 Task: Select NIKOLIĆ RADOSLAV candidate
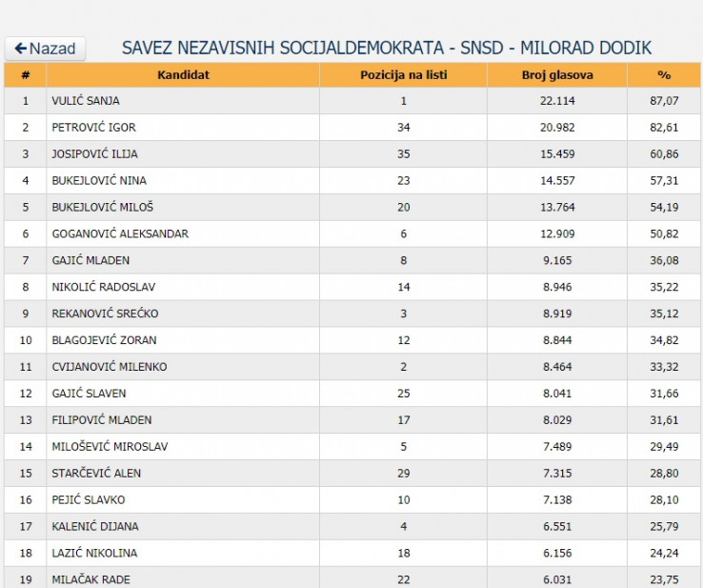coord(103,287)
